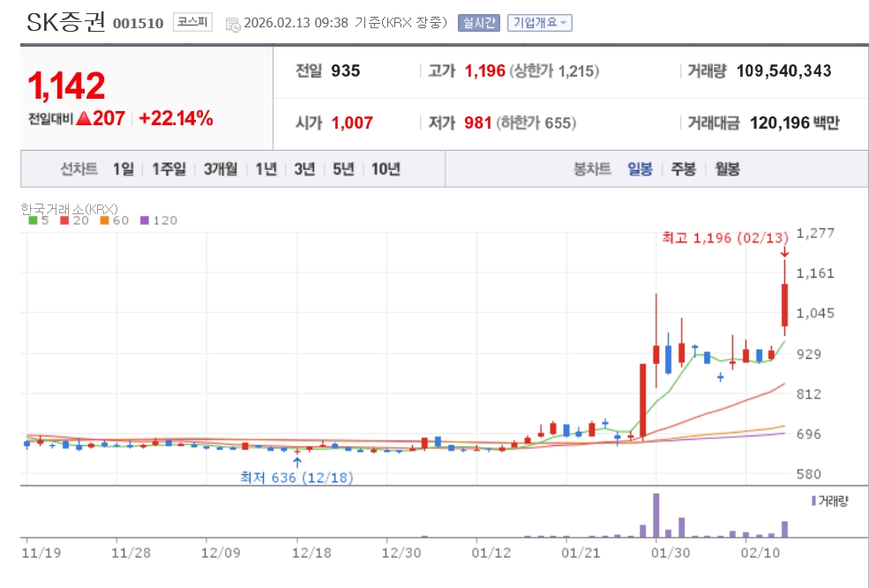
Task: Select the 1주일 line chart tab
Action: point(169,169)
